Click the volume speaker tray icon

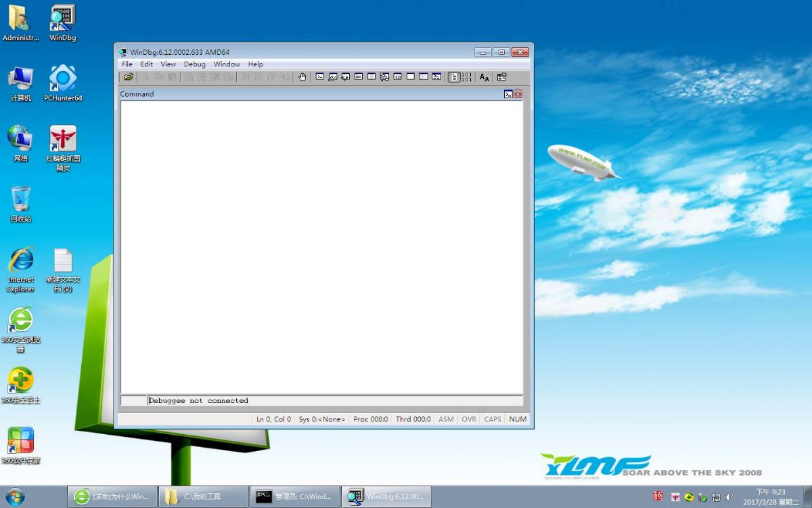click(729, 497)
